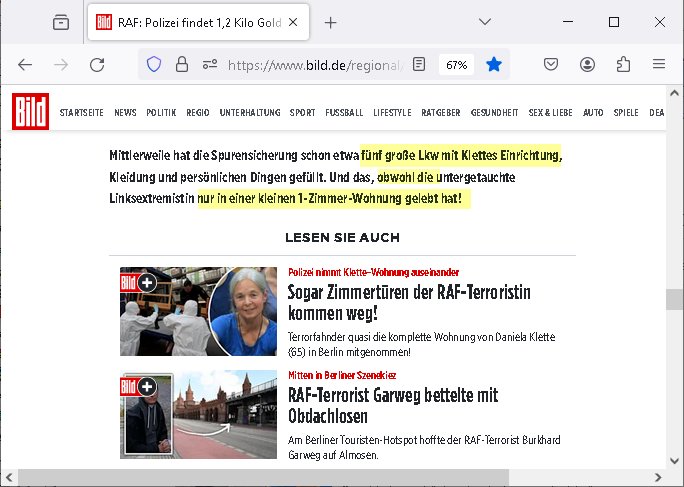Click horizontal scrollbar right arrow

(x=658, y=477)
